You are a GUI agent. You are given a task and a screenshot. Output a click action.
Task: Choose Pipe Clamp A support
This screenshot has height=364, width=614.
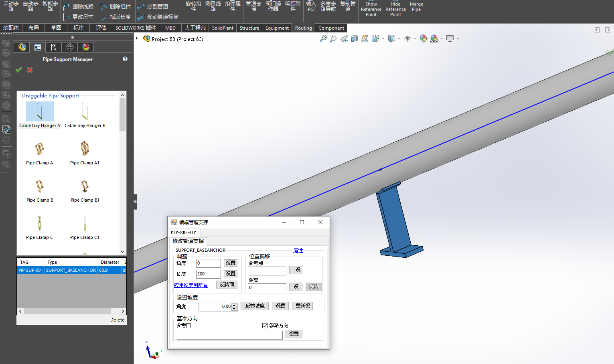tap(39, 153)
